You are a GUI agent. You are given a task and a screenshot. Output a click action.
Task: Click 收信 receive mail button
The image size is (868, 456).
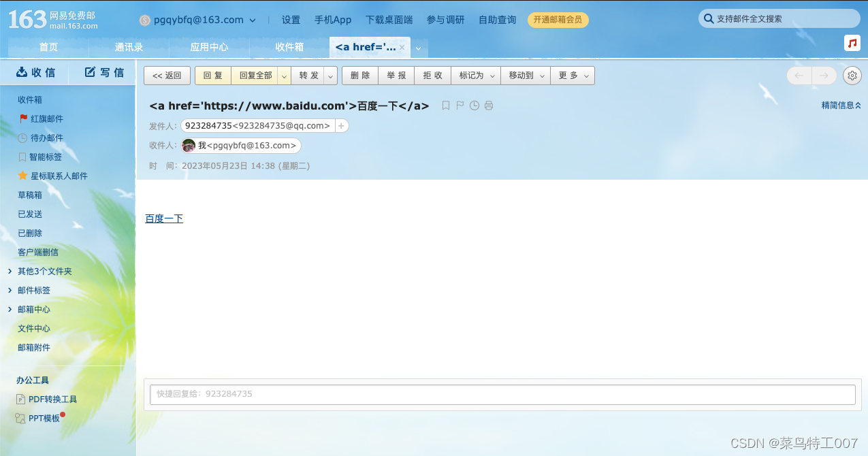35,72
